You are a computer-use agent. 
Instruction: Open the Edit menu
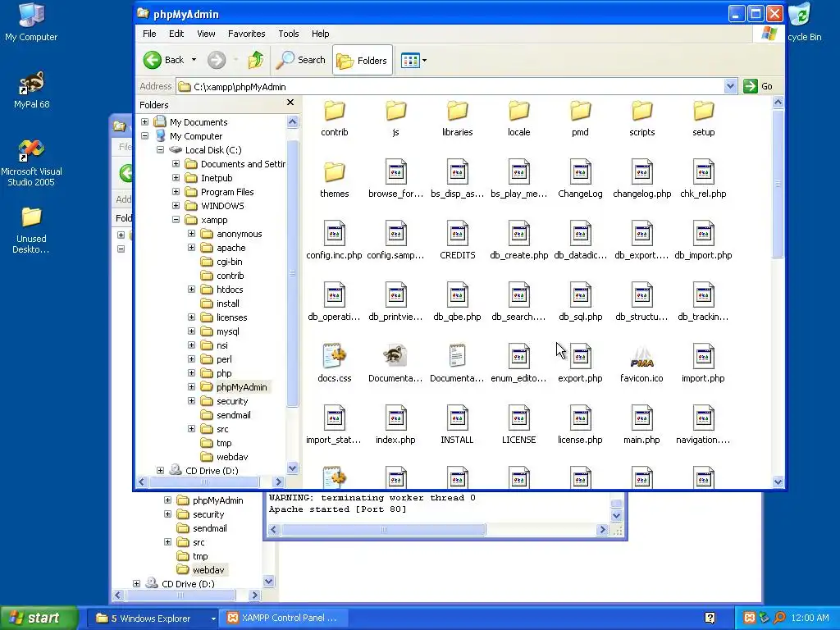coord(176,34)
